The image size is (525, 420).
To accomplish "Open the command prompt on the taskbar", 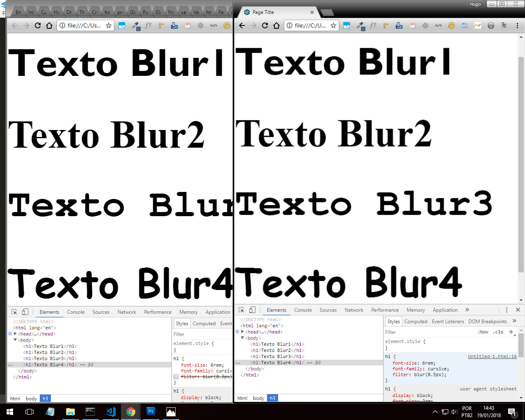I will point(90,411).
